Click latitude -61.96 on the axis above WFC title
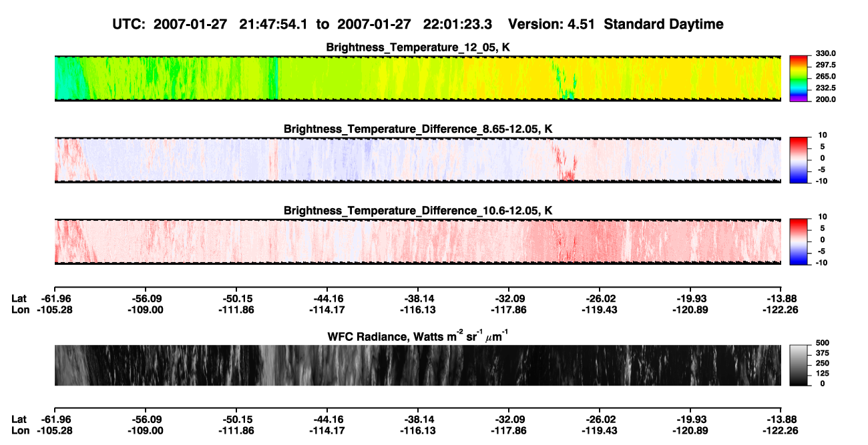This screenshot has height=445, width=868. point(55,298)
